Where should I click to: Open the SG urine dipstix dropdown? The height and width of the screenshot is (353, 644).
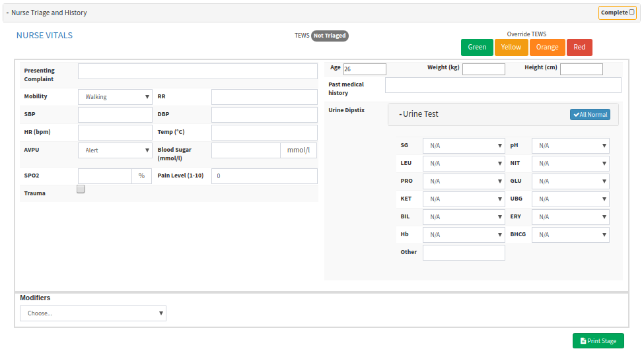pos(464,146)
